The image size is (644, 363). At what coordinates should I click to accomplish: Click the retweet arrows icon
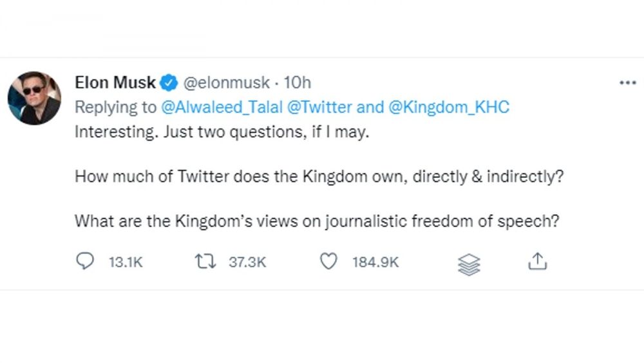click(205, 262)
